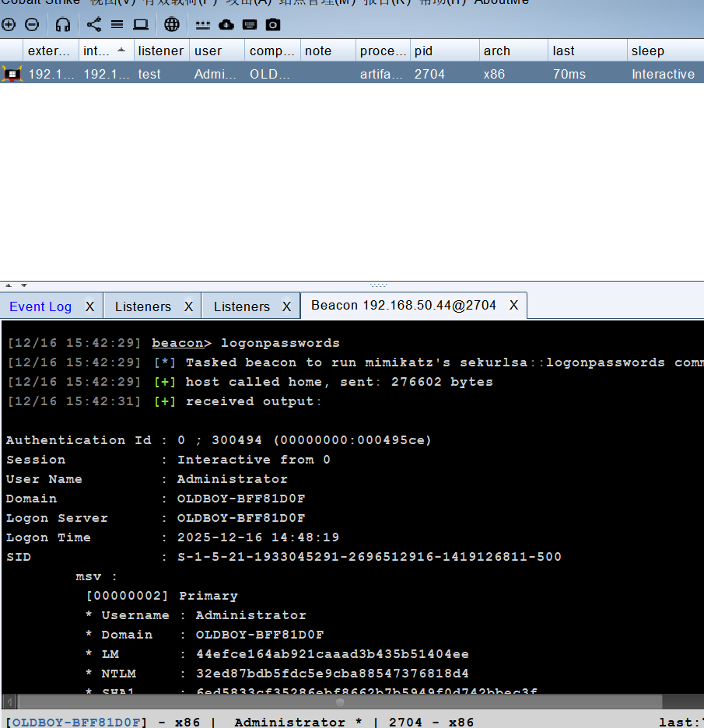This screenshot has width=704, height=728.
Task: Open keystrokes with the keyboard icon
Action: pyautogui.click(x=250, y=25)
